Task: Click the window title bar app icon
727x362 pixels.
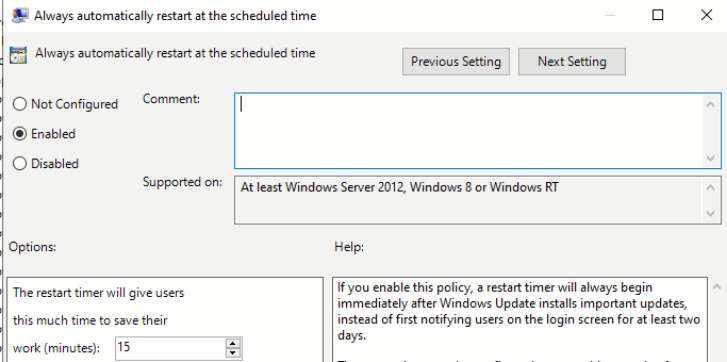Action: (19, 16)
